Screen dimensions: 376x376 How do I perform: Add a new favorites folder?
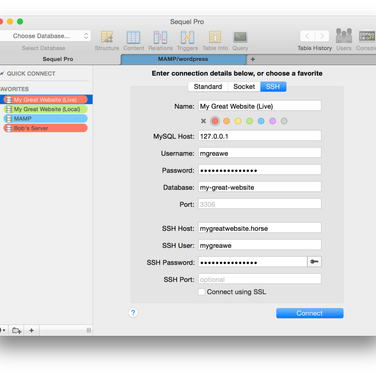[x=16, y=330]
